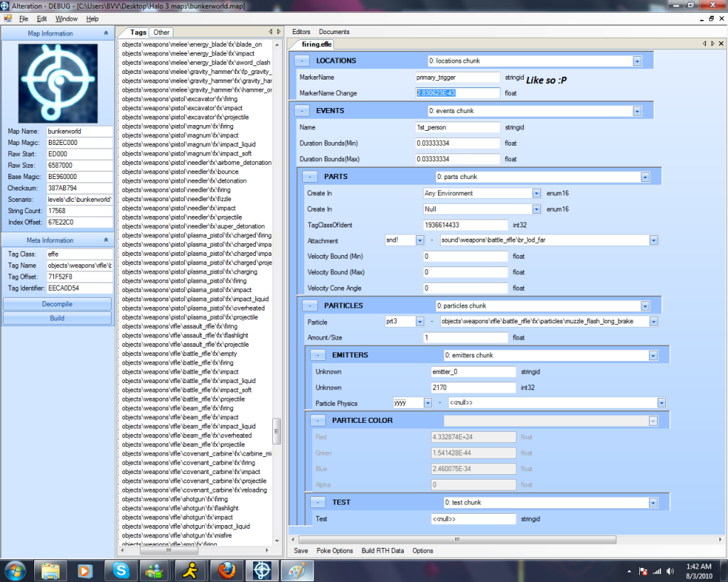This screenshot has height=582, width=728.
Task: Collapse the Map Information panel
Action: [106, 33]
